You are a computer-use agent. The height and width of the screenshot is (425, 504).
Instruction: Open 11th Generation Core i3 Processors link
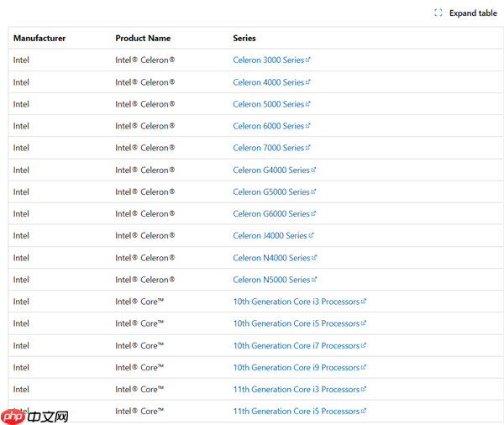(x=296, y=390)
